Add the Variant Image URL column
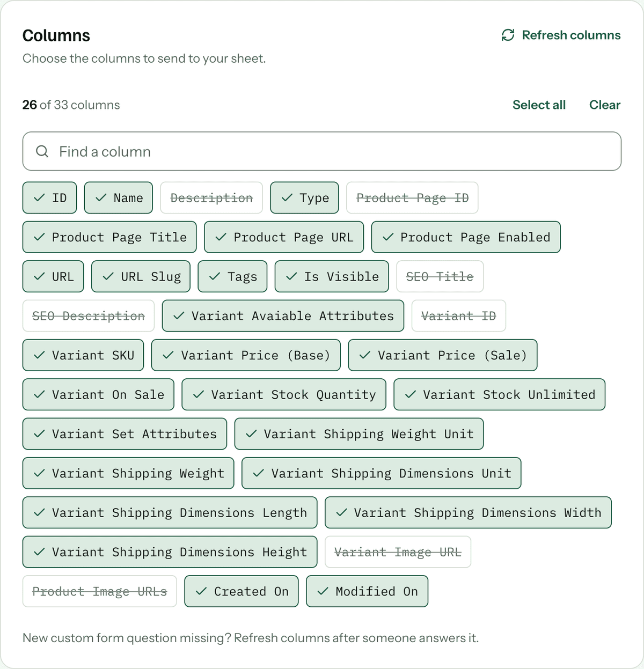The image size is (644, 669). click(x=398, y=552)
